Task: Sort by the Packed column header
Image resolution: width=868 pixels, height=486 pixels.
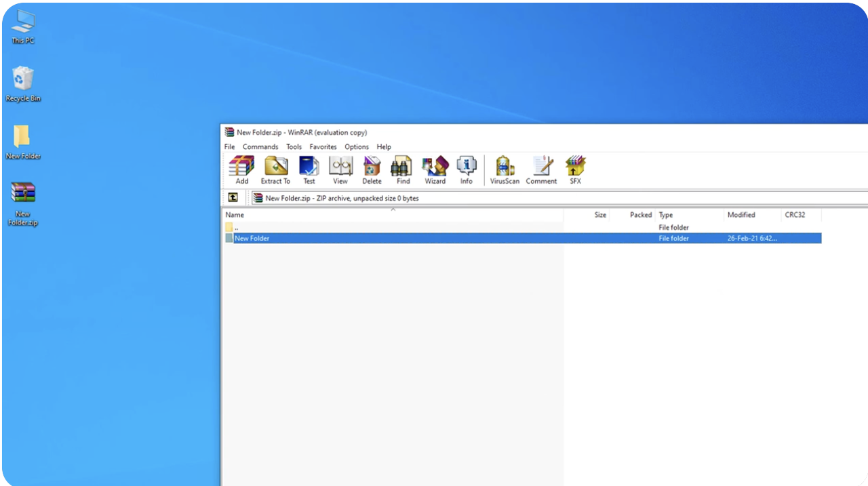Action: [632, 215]
